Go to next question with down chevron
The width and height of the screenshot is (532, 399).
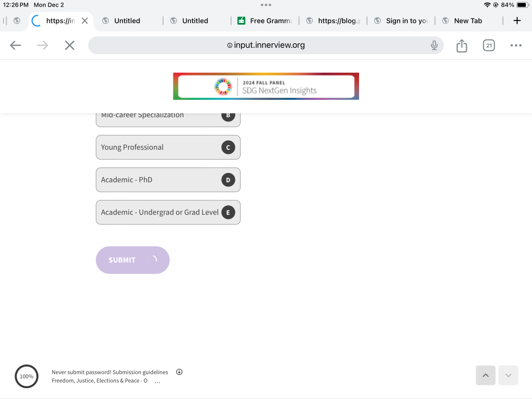(x=508, y=375)
